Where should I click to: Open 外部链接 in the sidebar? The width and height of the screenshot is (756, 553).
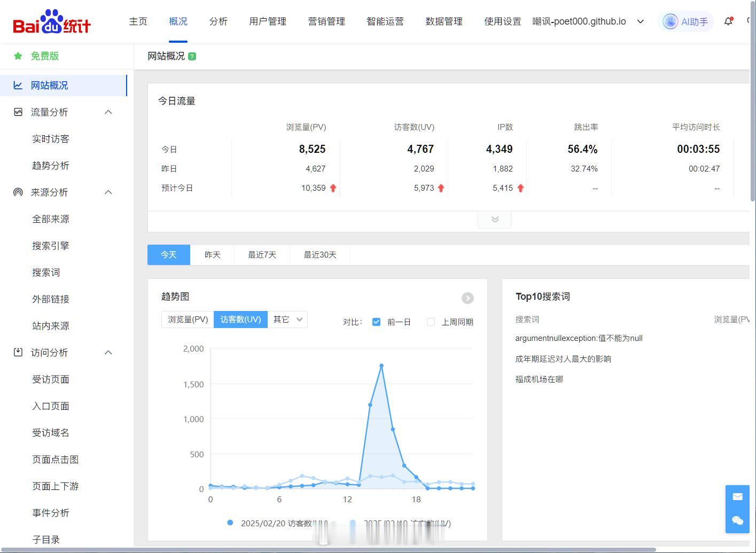pyautogui.click(x=51, y=299)
